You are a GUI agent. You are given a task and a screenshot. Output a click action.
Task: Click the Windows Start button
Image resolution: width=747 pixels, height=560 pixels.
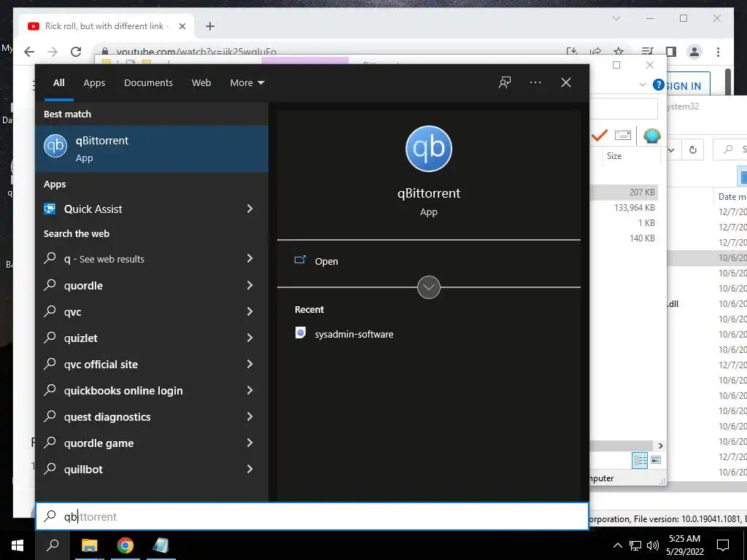18,545
